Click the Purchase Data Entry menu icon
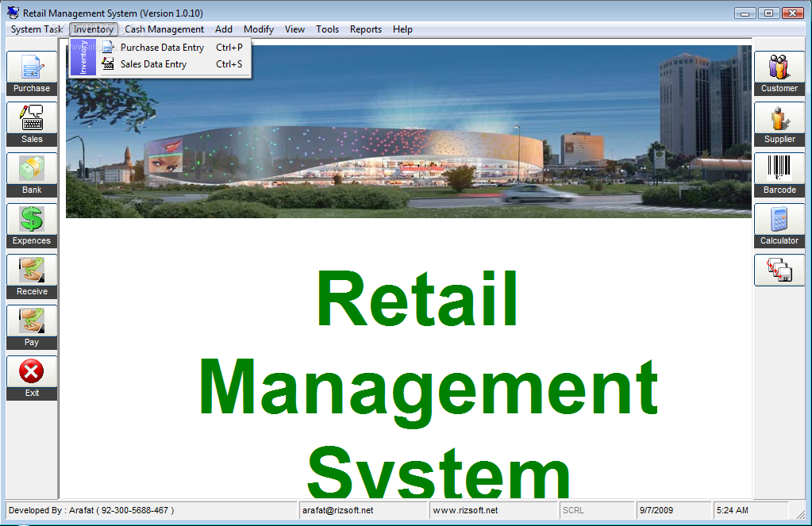 pos(108,47)
